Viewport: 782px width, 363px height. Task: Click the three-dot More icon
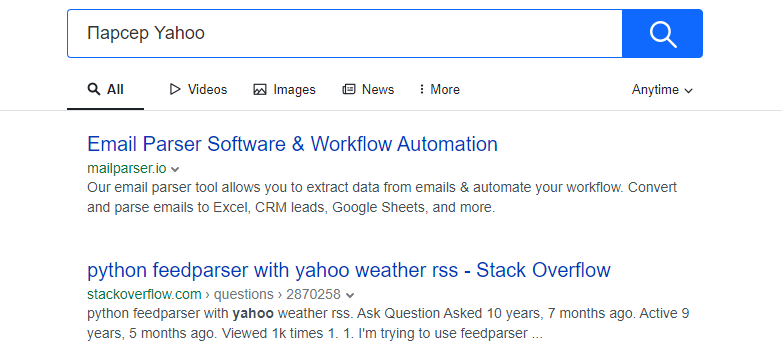[422, 89]
